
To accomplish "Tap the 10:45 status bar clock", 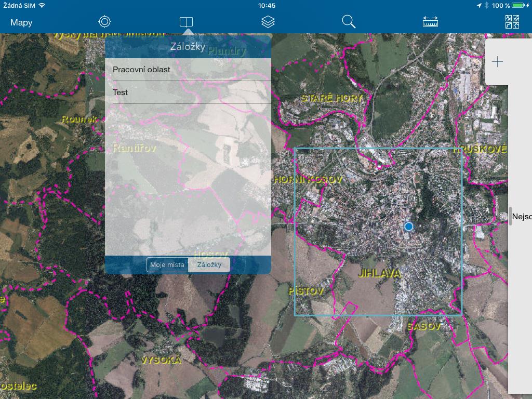I will click(267, 5).
